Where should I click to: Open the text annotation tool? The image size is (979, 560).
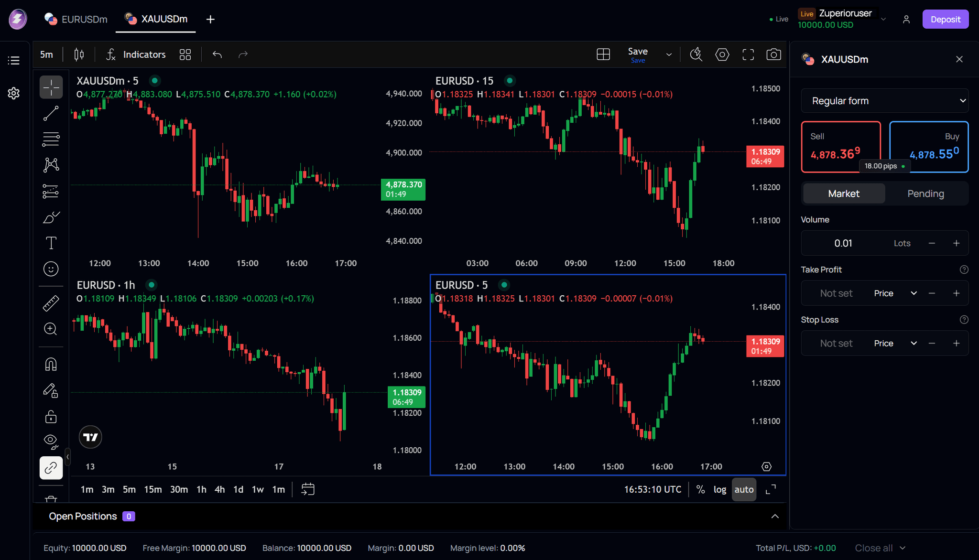click(x=51, y=243)
